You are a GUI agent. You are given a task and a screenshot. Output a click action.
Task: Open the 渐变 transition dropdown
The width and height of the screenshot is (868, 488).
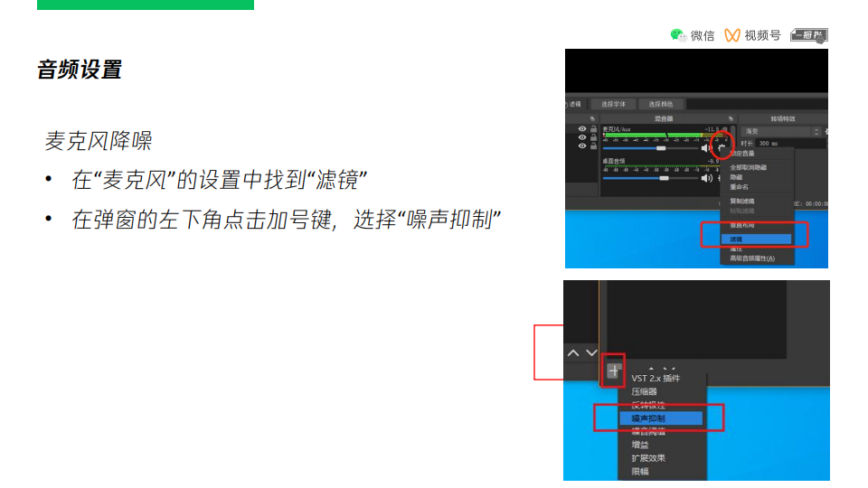pos(780,132)
